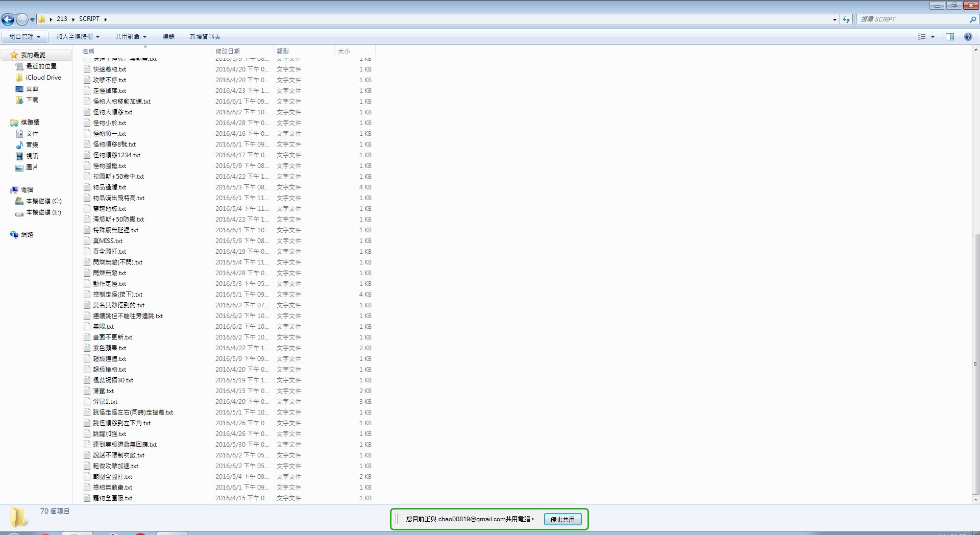The width and height of the screenshot is (980, 535).
Task: Click 新增資料夾 new folder
Action: [205, 37]
